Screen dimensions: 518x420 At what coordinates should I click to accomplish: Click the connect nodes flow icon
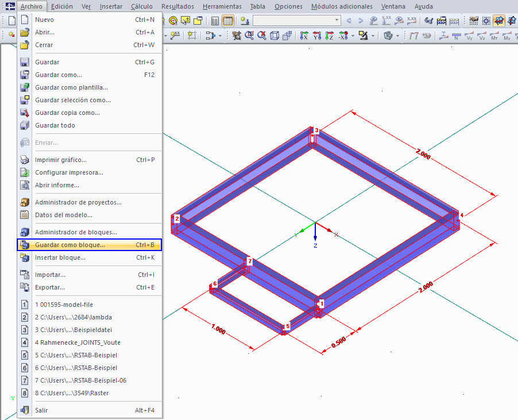click(x=210, y=36)
